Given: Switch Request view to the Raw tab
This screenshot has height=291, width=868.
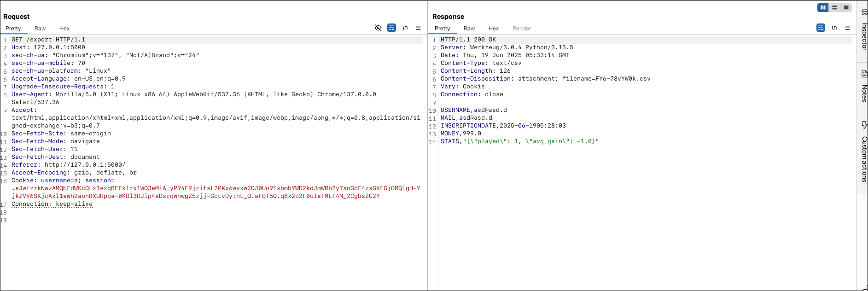Looking at the screenshot, I should click(x=40, y=29).
